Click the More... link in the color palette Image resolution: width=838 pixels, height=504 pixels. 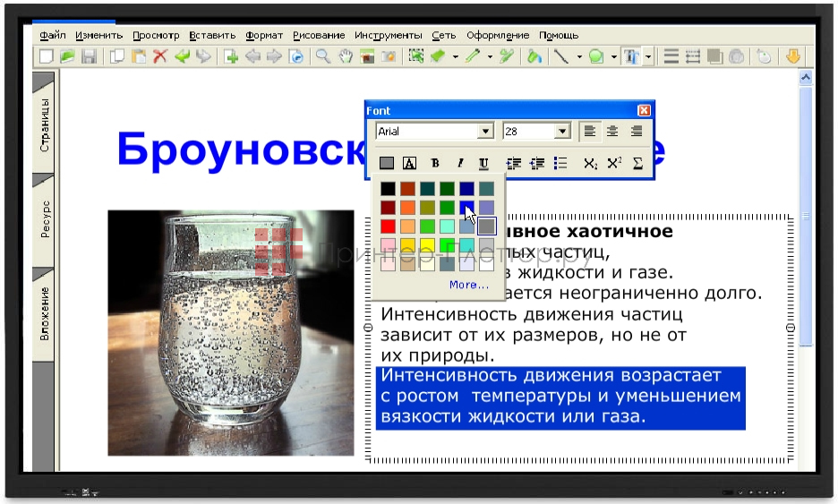coord(469,285)
